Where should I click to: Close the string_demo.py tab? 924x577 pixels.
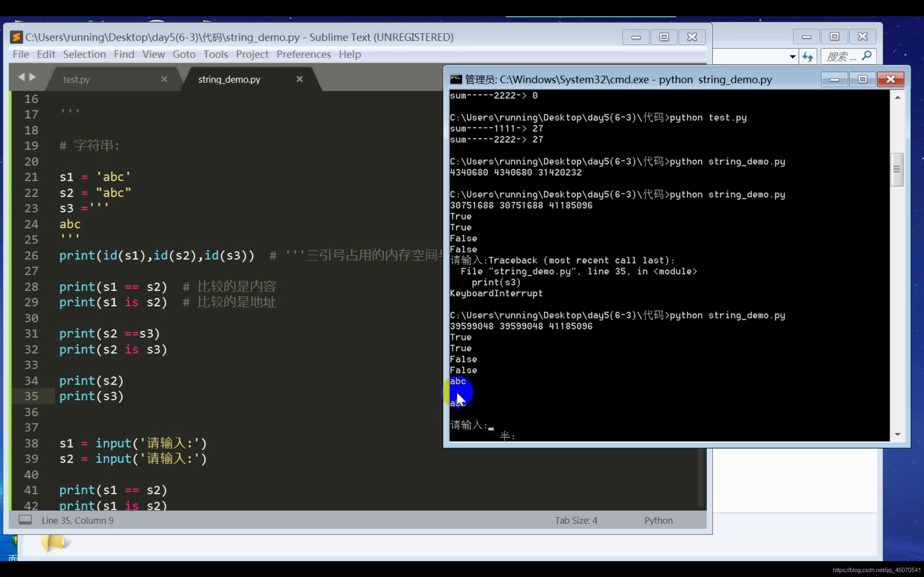[299, 79]
